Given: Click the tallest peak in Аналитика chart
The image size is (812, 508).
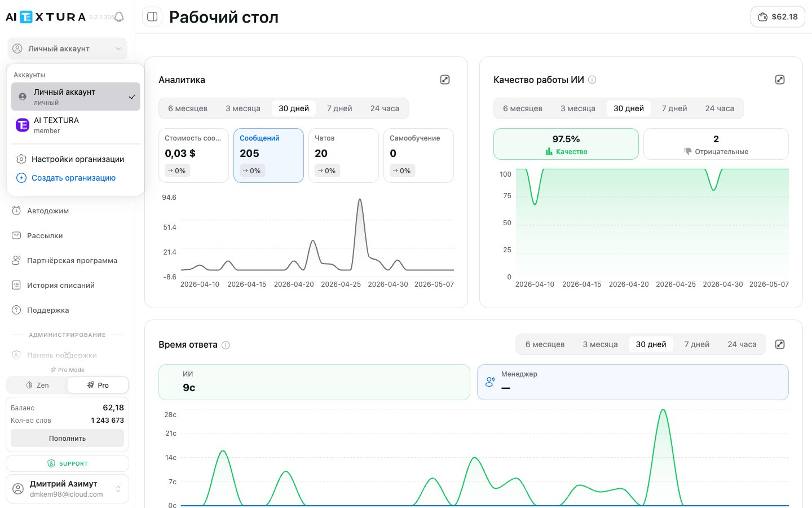Looking at the screenshot, I should pyautogui.click(x=360, y=200).
